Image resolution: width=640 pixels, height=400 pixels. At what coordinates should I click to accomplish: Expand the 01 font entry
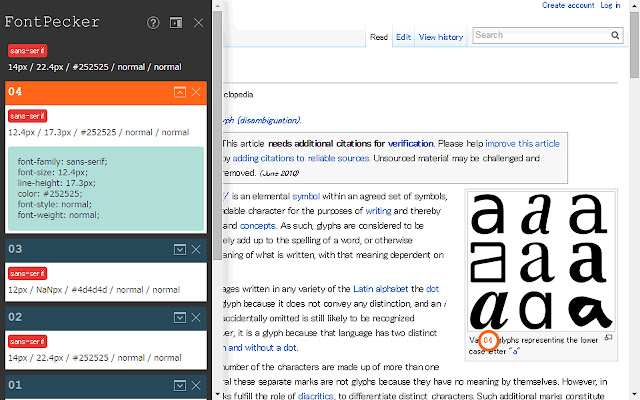[180, 385]
